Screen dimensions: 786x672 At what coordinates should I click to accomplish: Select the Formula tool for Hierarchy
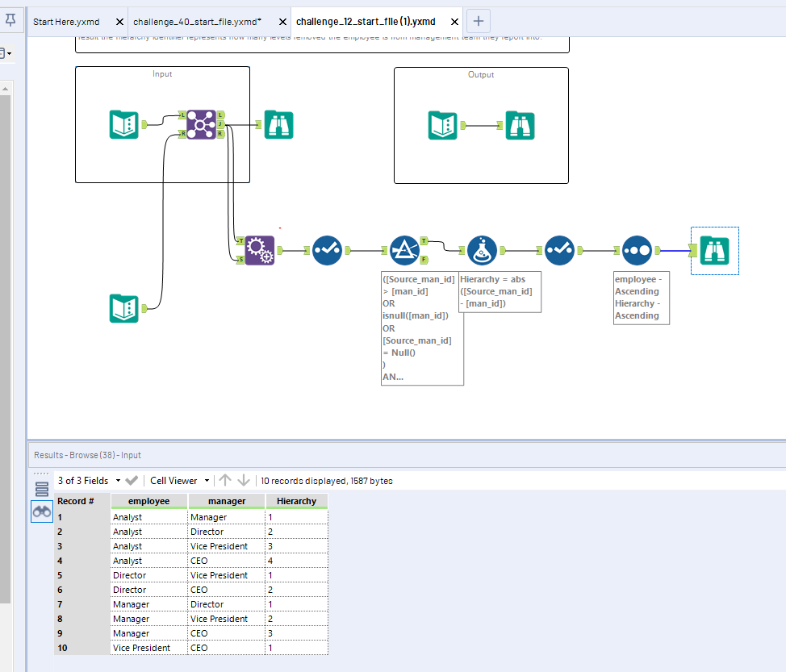point(482,250)
